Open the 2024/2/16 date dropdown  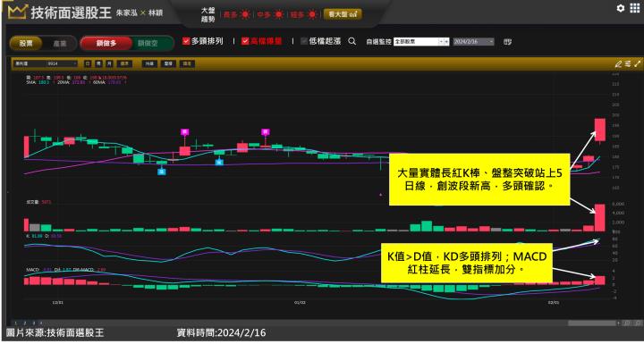click(x=473, y=41)
